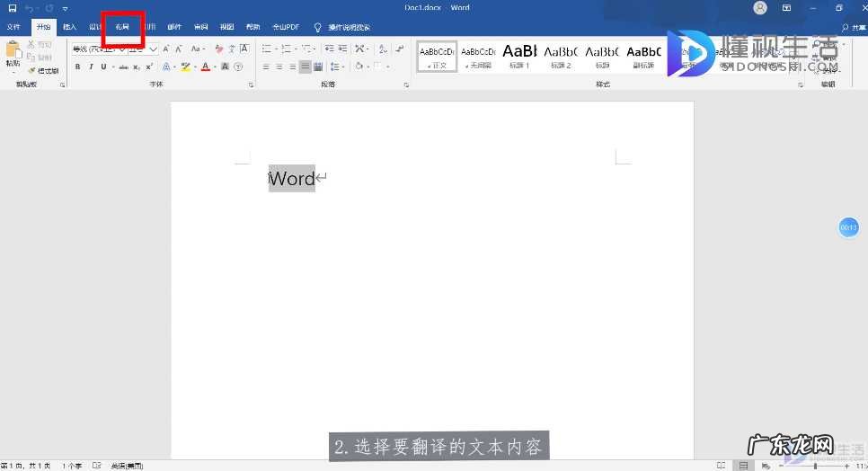Toggle show paragraph marks

(x=400, y=49)
